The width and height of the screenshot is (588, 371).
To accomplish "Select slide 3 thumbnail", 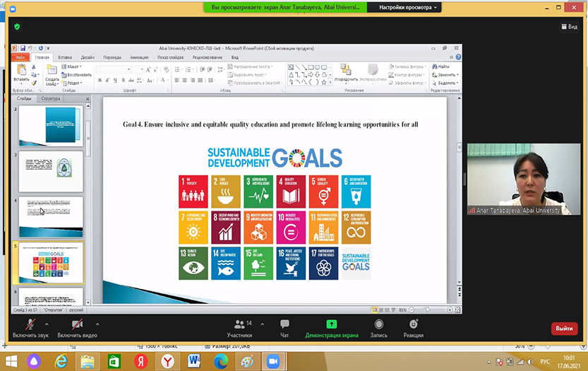I will point(51,172).
